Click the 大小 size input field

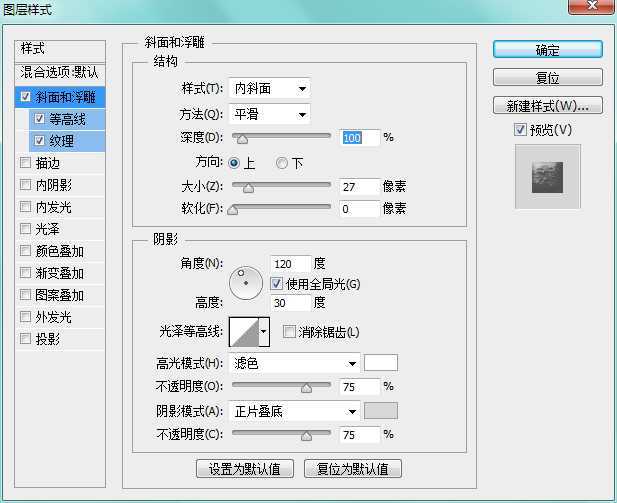pos(359,187)
